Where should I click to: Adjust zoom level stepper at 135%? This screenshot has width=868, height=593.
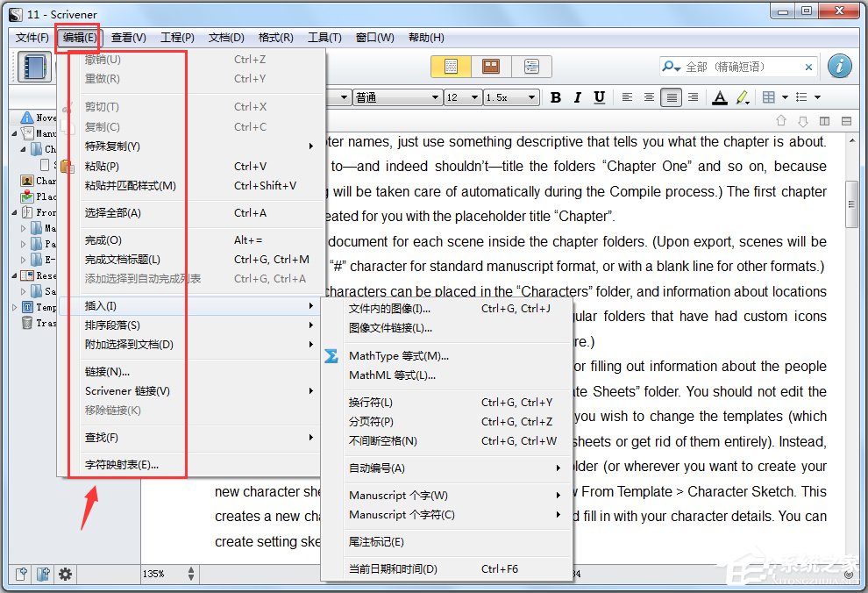point(191,574)
